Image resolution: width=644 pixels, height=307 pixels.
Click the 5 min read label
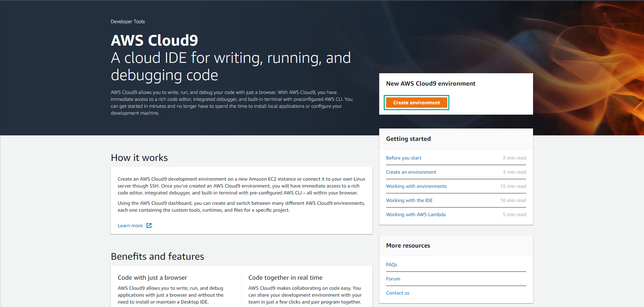514,214
